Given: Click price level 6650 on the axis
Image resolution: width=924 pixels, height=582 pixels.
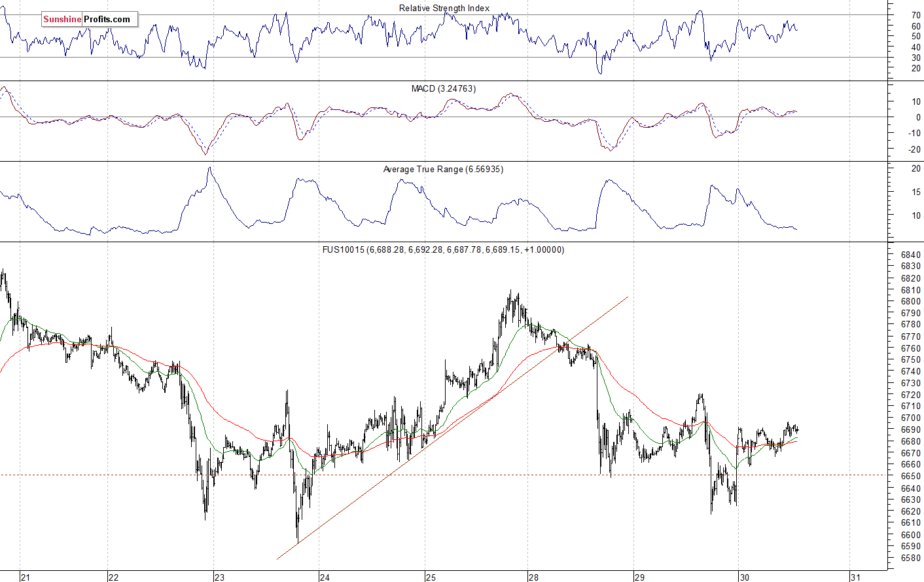Looking at the screenshot, I should point(910,477).
